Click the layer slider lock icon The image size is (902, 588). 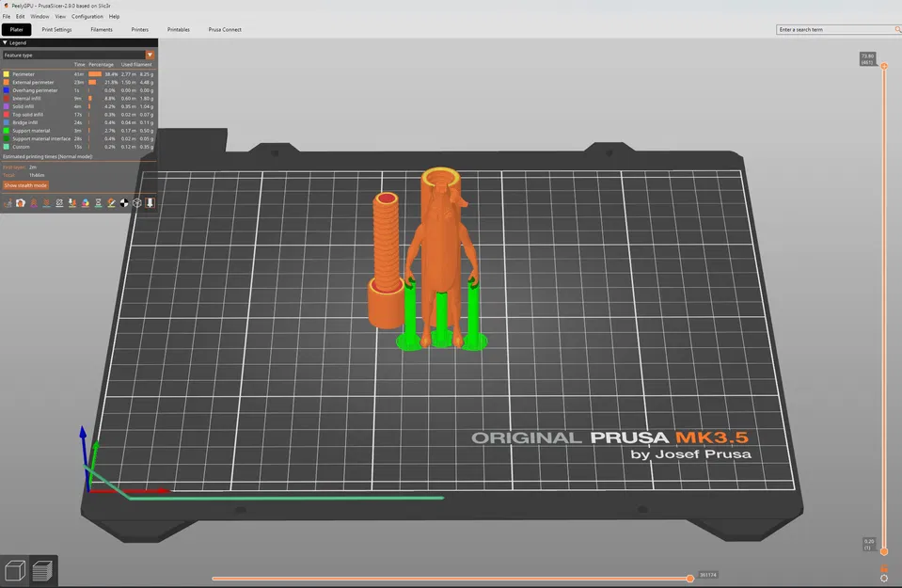pyautogui.click(x=884, y=568)
